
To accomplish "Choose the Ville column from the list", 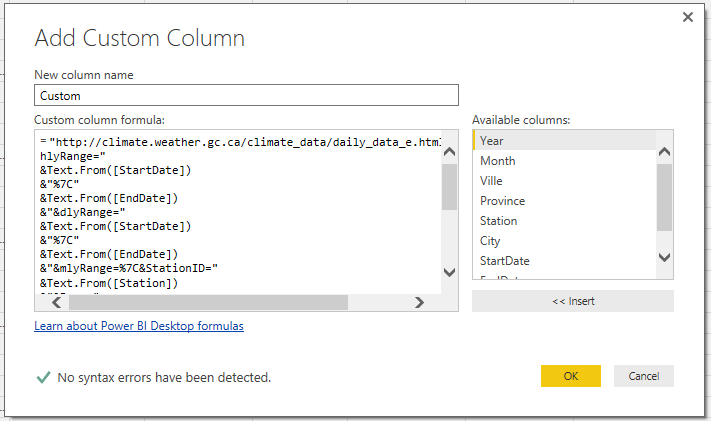I will 491,181.
